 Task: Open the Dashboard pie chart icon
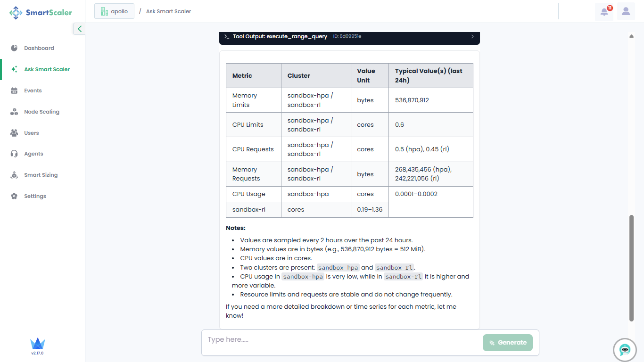click(14, 48)
